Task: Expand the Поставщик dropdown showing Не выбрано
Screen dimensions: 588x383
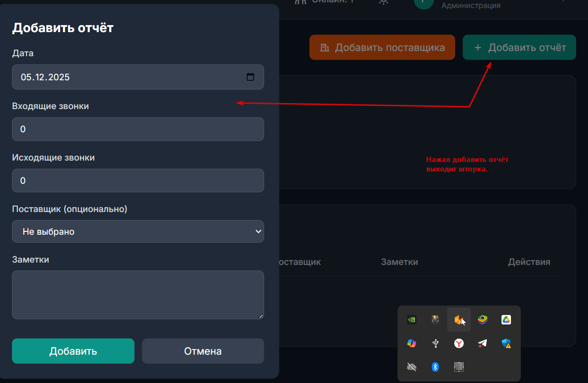Action: click(x=138, y=231)
